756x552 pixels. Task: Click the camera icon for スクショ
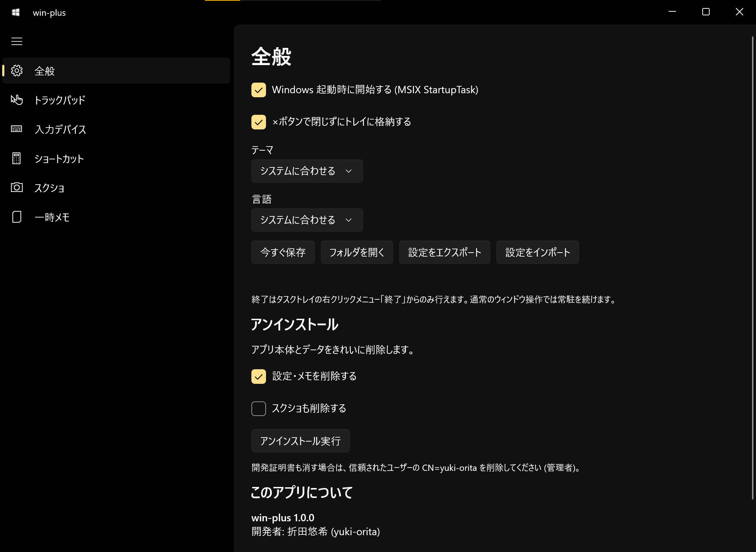click(x=17, y=188)
